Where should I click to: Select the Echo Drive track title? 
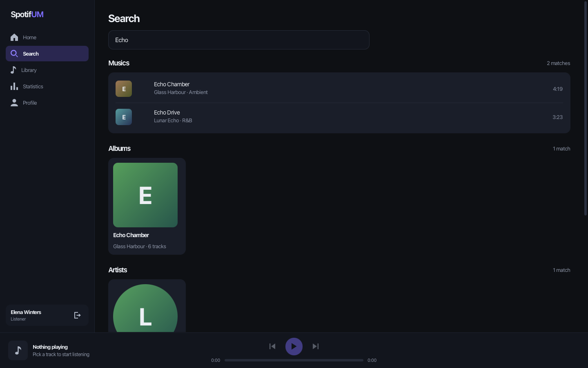[167, 112]
